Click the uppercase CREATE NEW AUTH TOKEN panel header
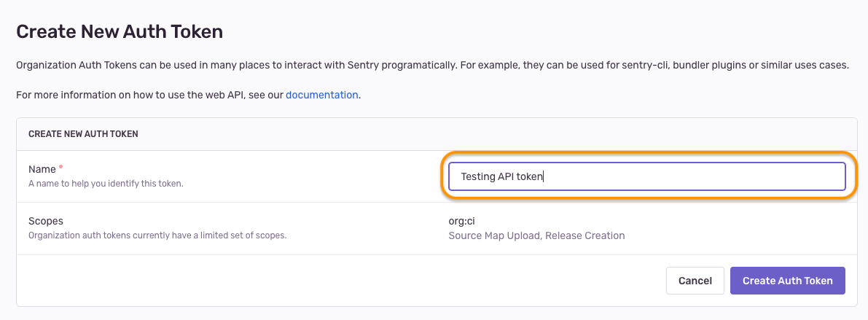This screenshot has width=868, height=320. 83,134
